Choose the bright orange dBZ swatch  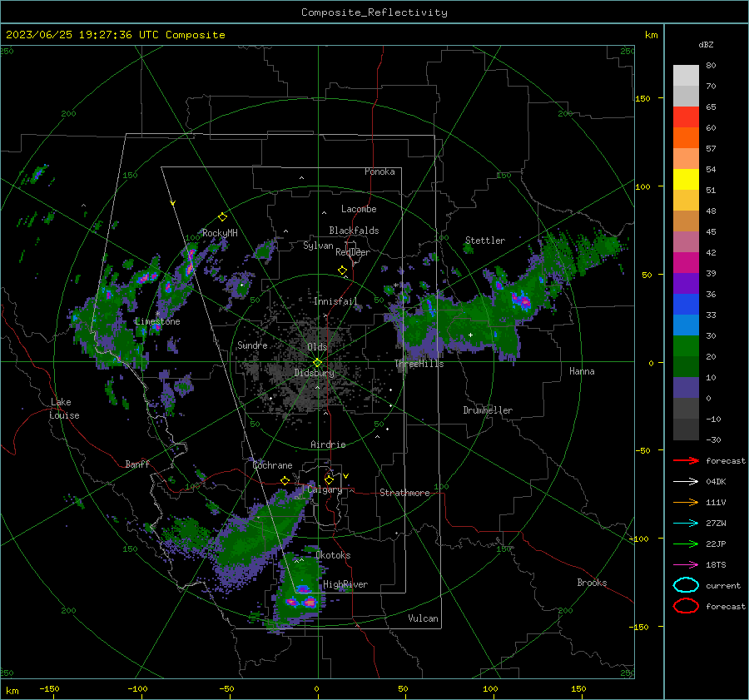[686, 138]
